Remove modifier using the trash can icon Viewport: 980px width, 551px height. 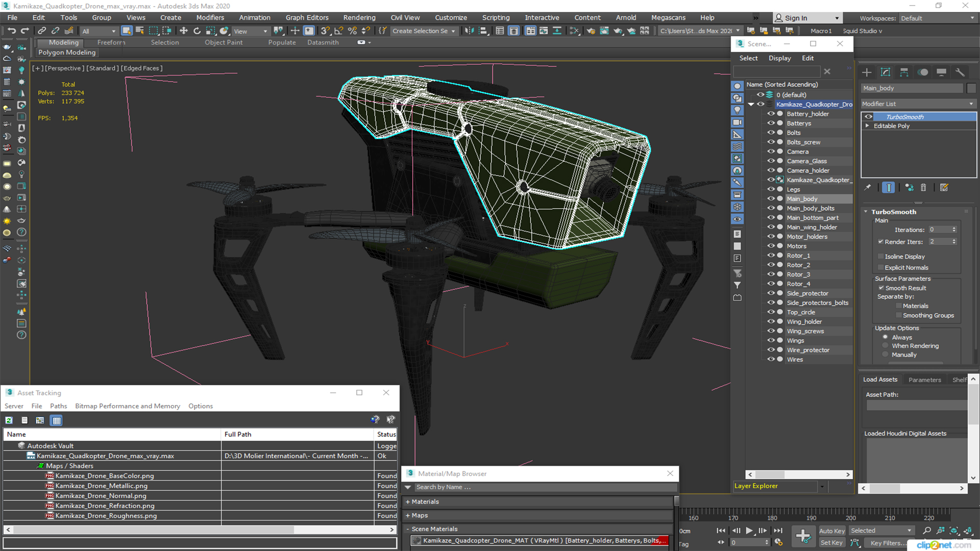coord(923,188)
